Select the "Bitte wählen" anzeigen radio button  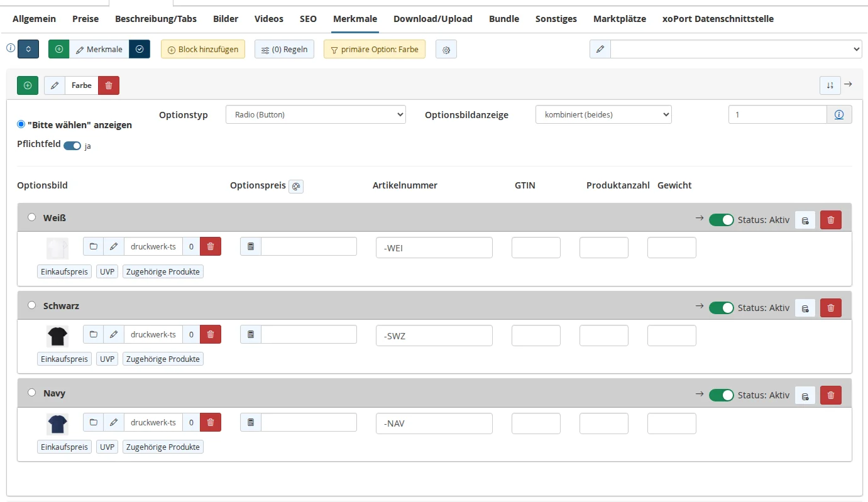click(x=21, y=124)
